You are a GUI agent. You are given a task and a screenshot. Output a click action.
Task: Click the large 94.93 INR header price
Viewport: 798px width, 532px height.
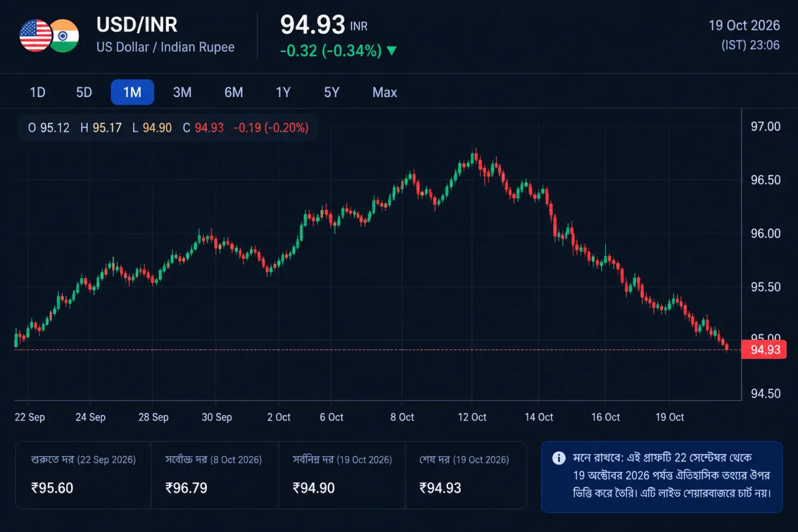click(324, 25)
